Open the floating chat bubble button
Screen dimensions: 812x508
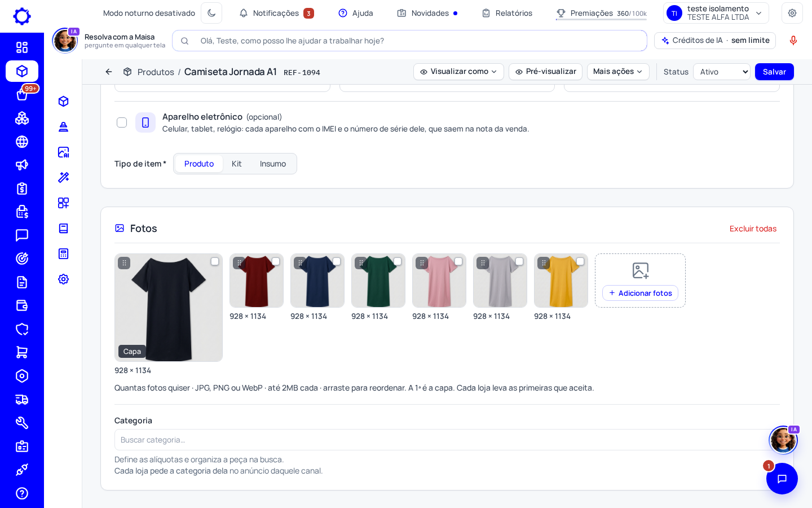click(x=782, y=479)
